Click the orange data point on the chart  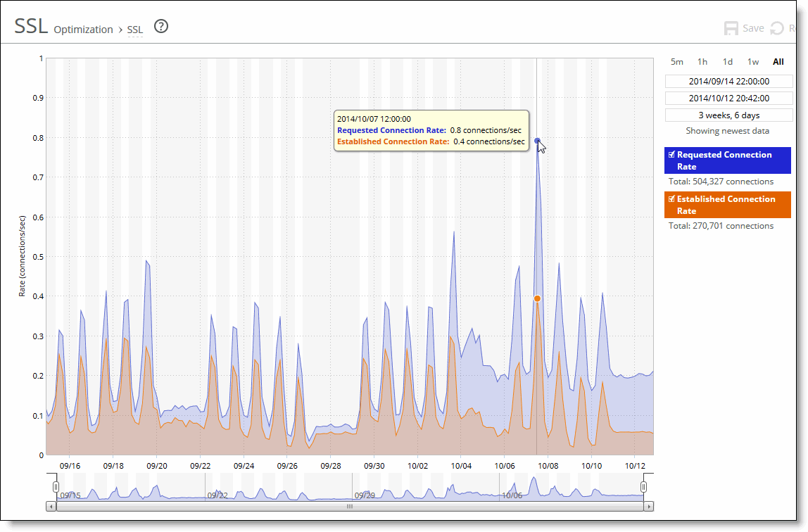537,299
